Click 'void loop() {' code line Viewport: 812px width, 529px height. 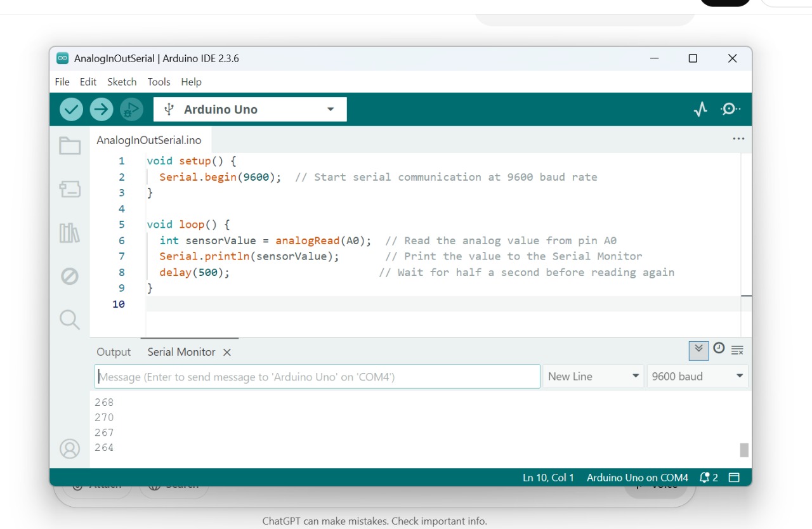(188, 225)
